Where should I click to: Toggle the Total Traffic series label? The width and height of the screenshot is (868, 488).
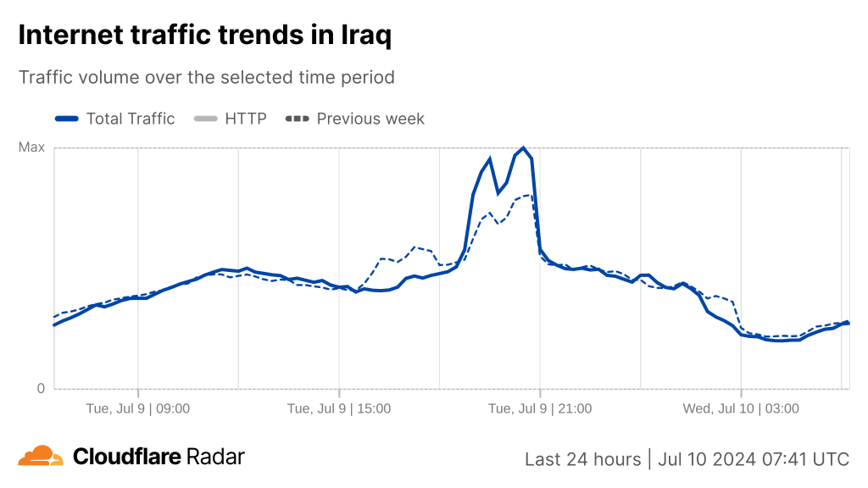pyautogui.click(x=131, y=119)
